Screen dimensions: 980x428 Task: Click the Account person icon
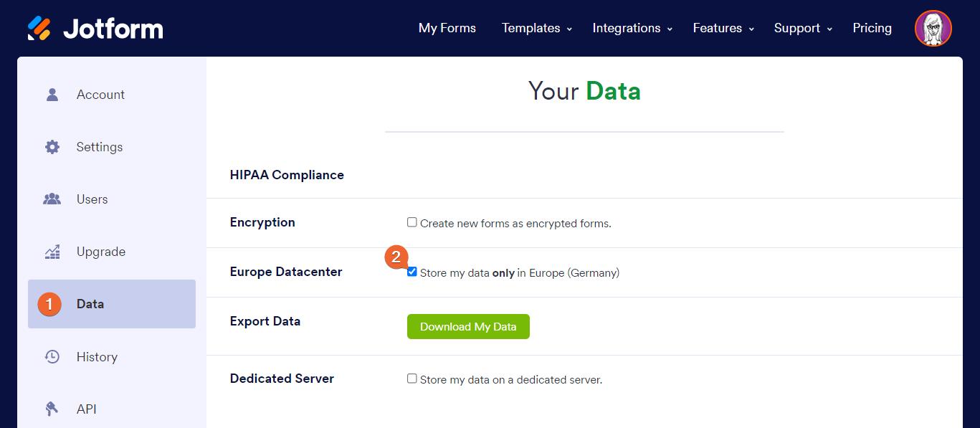click(x=52, y=95)
